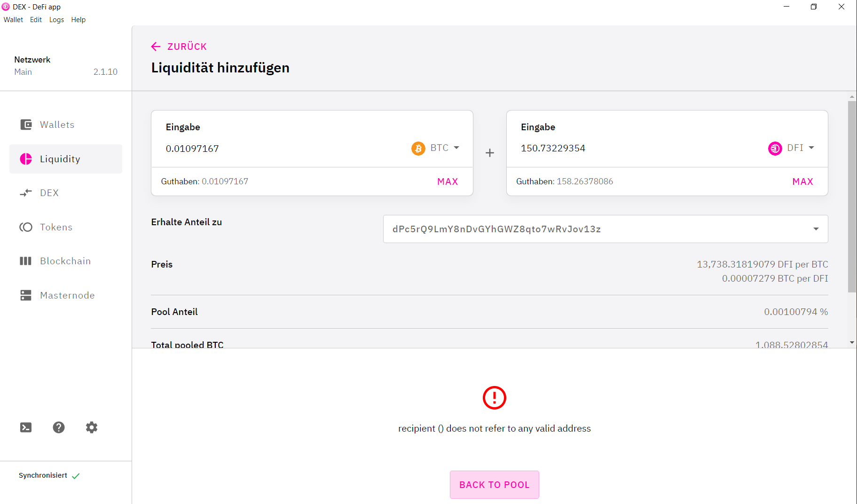Click MAX for BTC balance
The image size is (857, 504).
[448, 181]
